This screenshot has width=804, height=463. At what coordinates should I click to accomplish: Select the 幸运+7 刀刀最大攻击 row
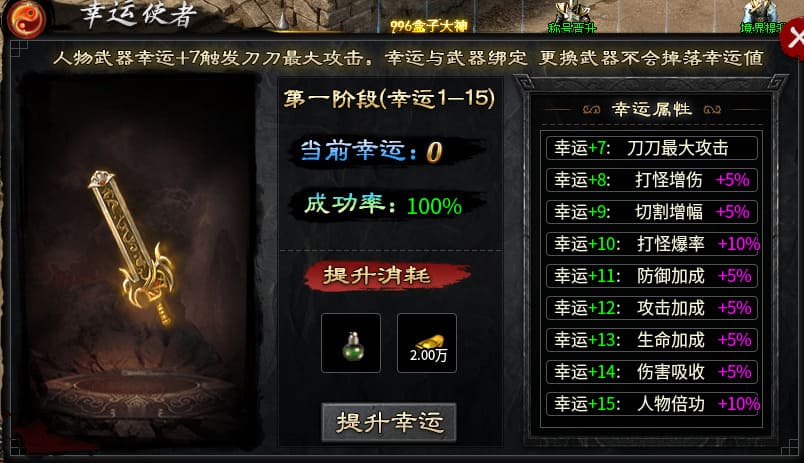point(652,148)
